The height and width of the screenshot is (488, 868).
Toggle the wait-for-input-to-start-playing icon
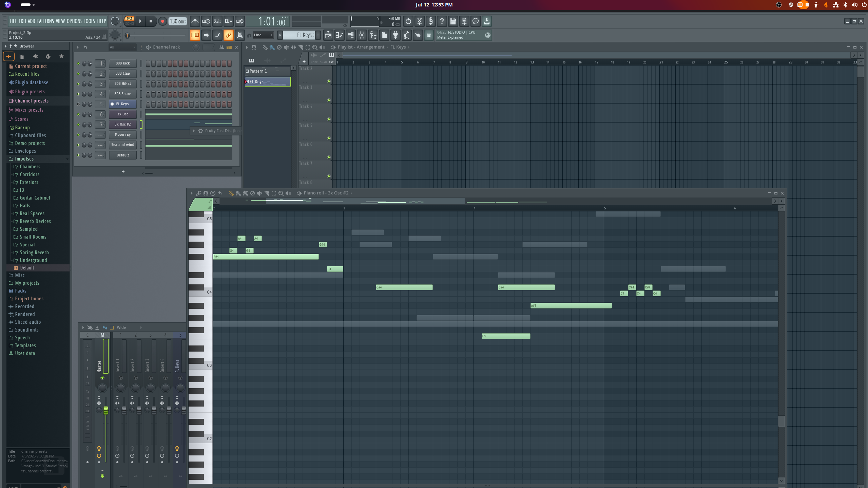coord(206,21)
